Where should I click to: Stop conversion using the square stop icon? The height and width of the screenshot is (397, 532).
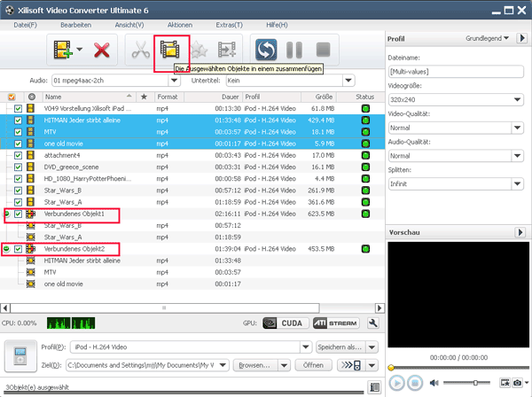(323, 50)
